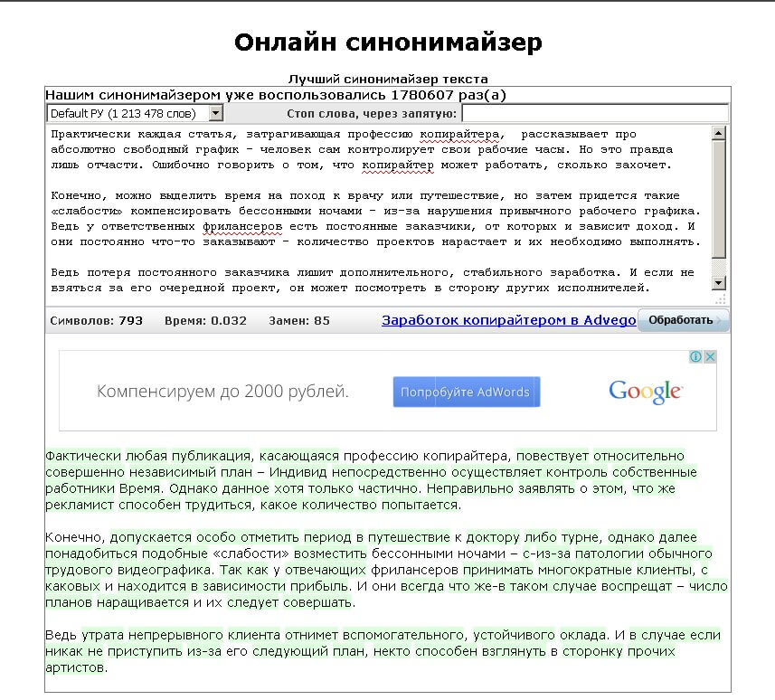Select the Замен: 85 counter label
The height and width of the screenshot is (700, 775).
298,319
